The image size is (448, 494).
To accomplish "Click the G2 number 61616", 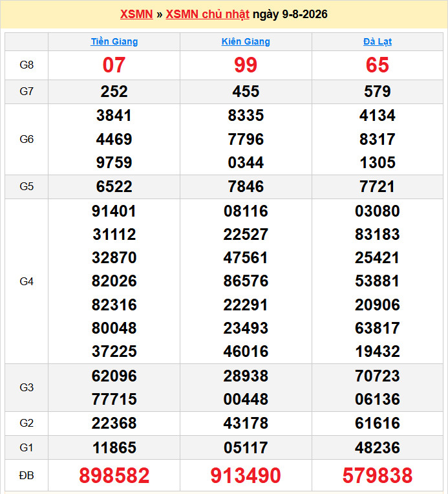I will tap(378, 423).
